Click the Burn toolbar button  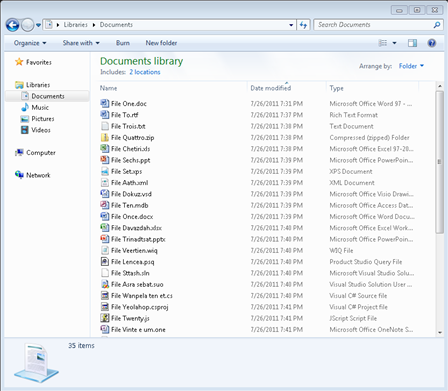coord(123,43)
